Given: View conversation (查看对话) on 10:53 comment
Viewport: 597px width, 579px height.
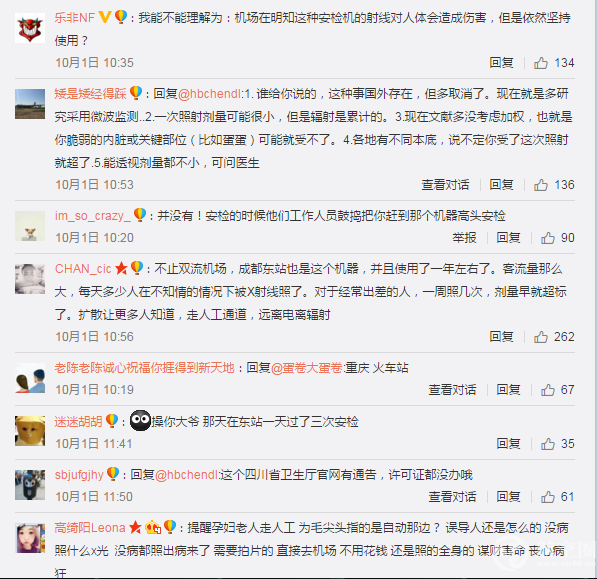Looking at the screenshot, I should 445,185.
